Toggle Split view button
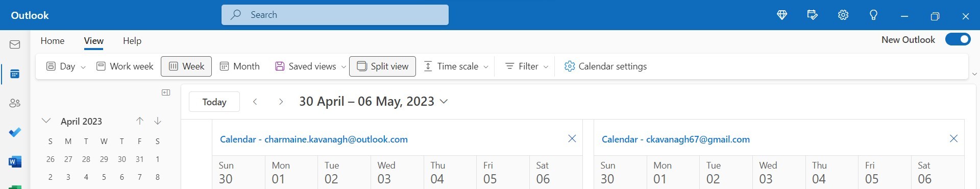 pos(382,66)
